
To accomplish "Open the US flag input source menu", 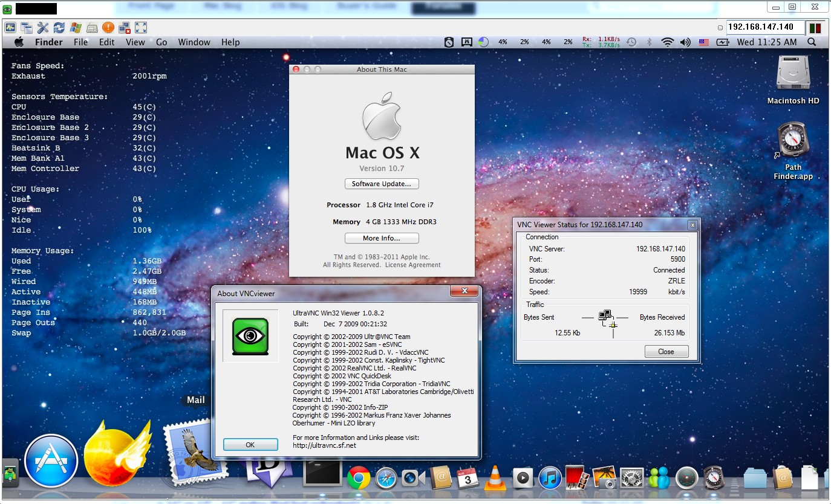I will pyautogui.click(x=703, y=42).
